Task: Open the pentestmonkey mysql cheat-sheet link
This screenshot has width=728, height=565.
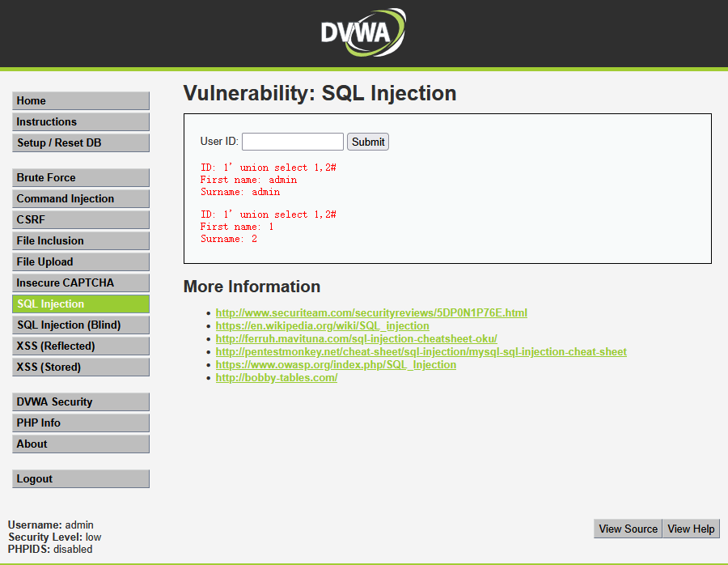Action: tap(421, 352)
